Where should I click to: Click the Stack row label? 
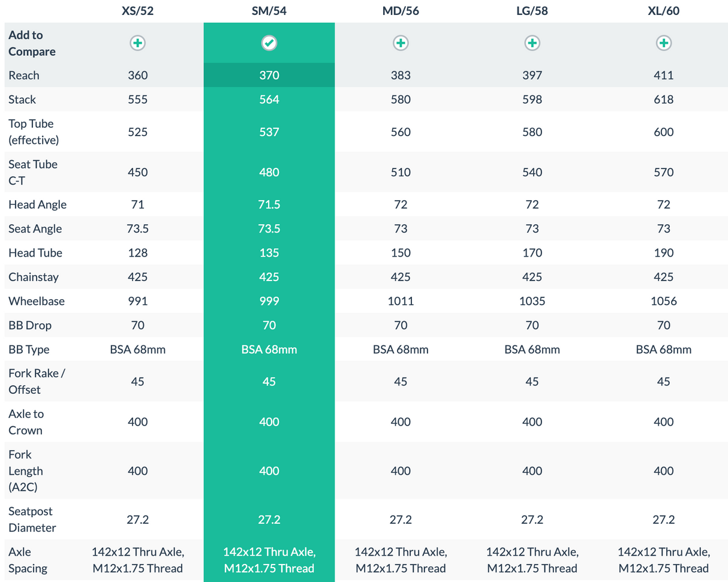pyautogui.click(x=22, y=99)
